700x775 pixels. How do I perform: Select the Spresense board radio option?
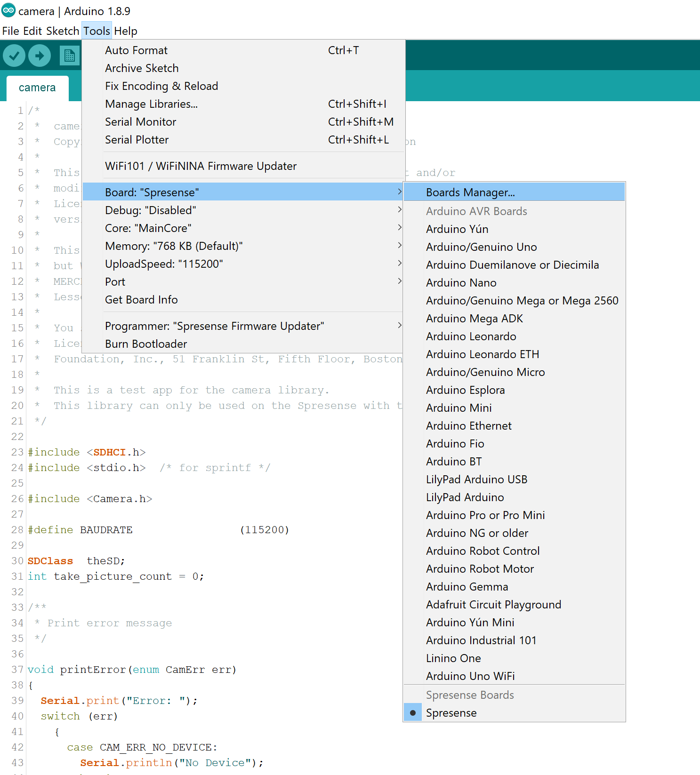coord(514,713)
